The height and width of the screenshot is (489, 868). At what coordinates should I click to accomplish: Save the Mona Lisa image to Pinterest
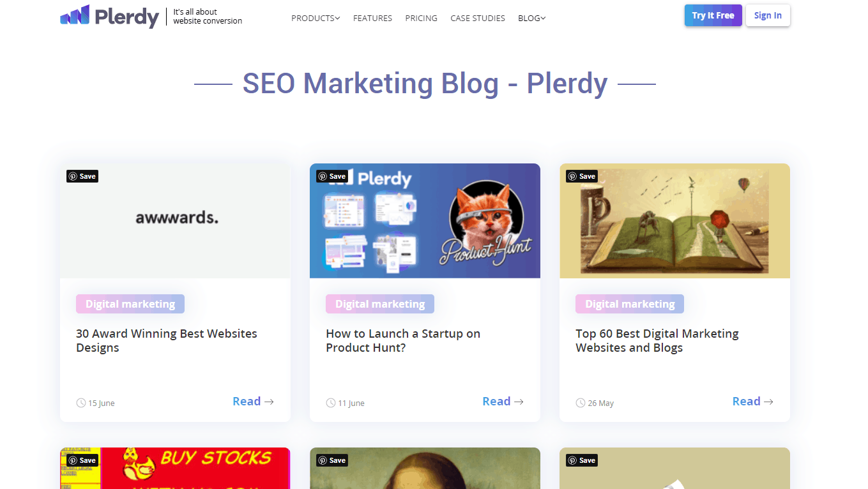pos(332,460)
